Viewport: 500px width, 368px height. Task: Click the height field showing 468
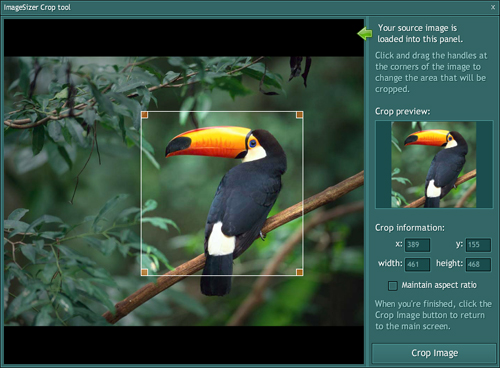(478, 264)
